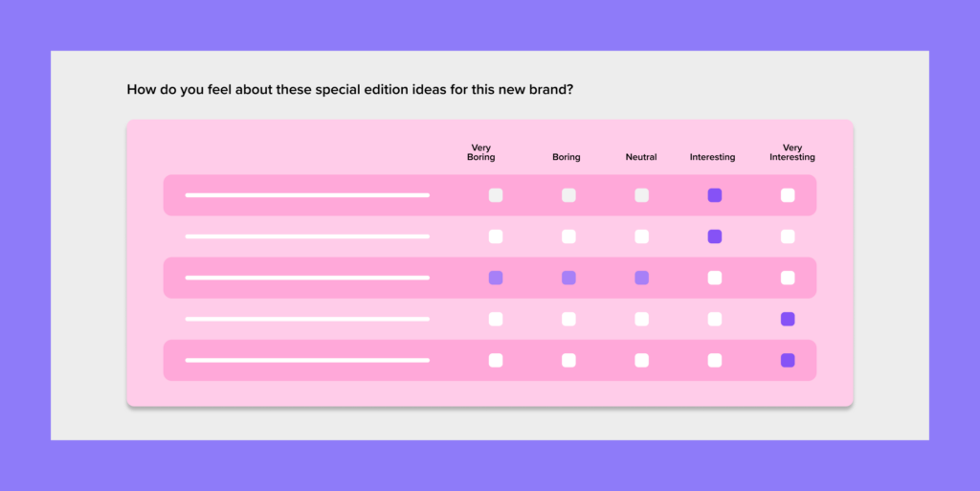Choose Very Interesting in the first row
Viewport: 980px width, 491px height.
[x=789, y=195]
